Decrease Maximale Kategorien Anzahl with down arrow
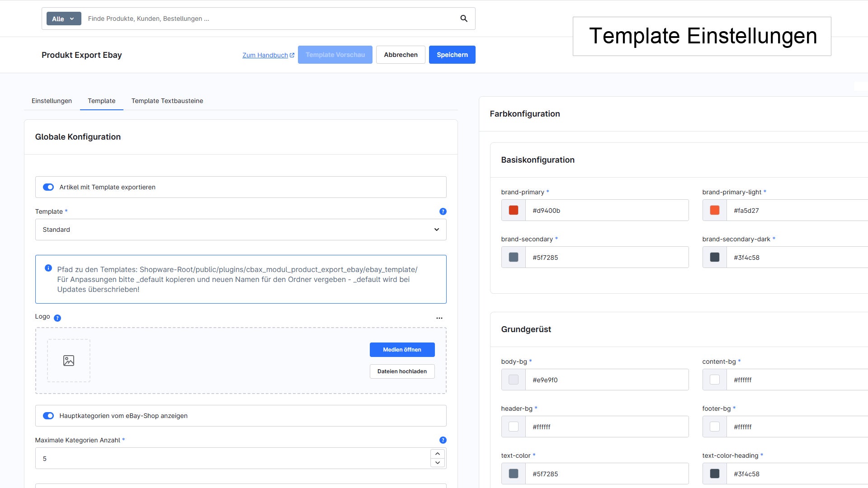 point(438,463)
